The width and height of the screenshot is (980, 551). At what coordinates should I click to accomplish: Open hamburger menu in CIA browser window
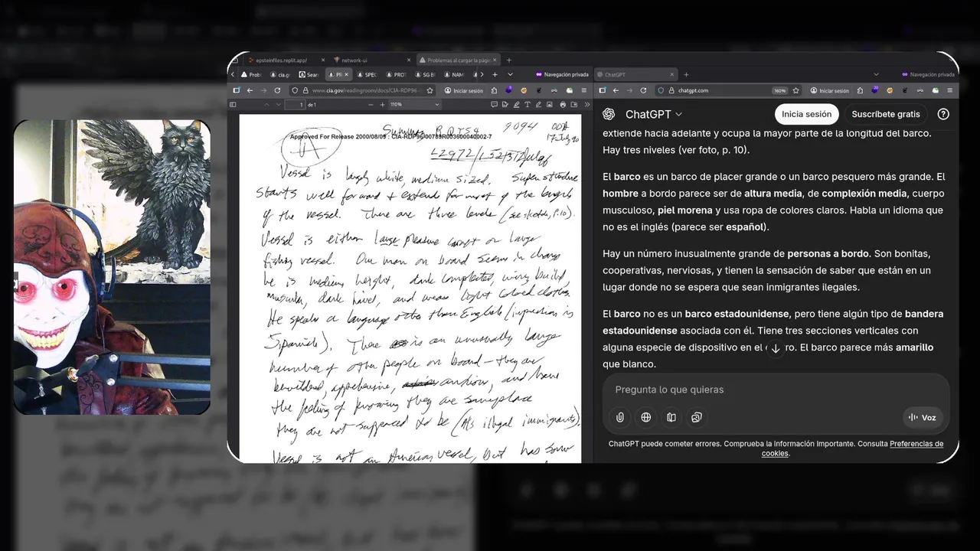coord(583,90)
